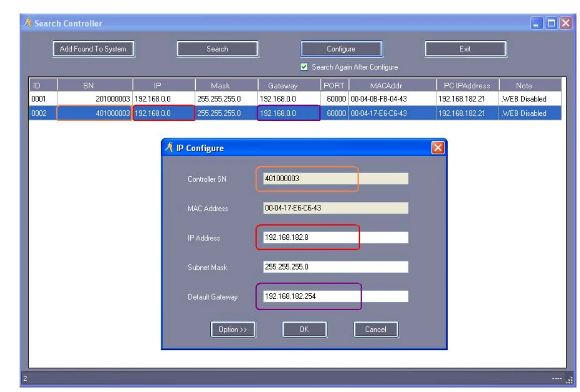Sort by the ID column header
This screenshot has height=392, width=580.
pos(43,85)
